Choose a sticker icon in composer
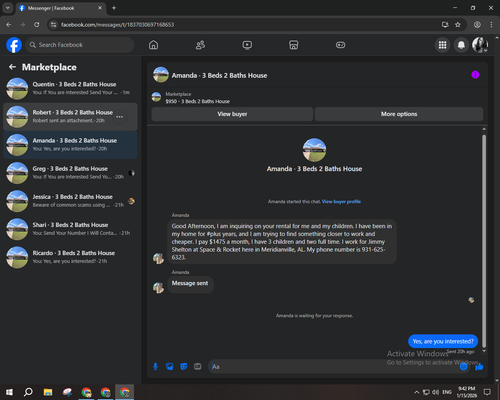This screenshot has width=500, height=400. point(184,367)
